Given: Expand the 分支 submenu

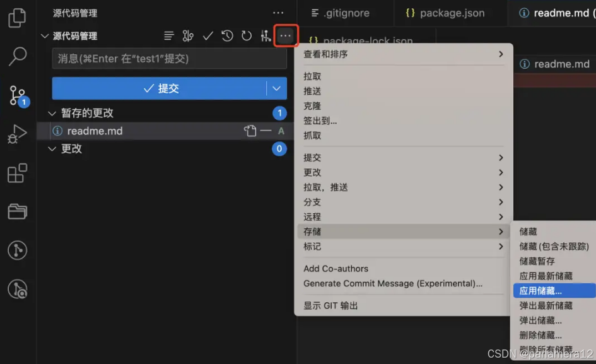Looking at the screenshot, I should pos(403,203).
